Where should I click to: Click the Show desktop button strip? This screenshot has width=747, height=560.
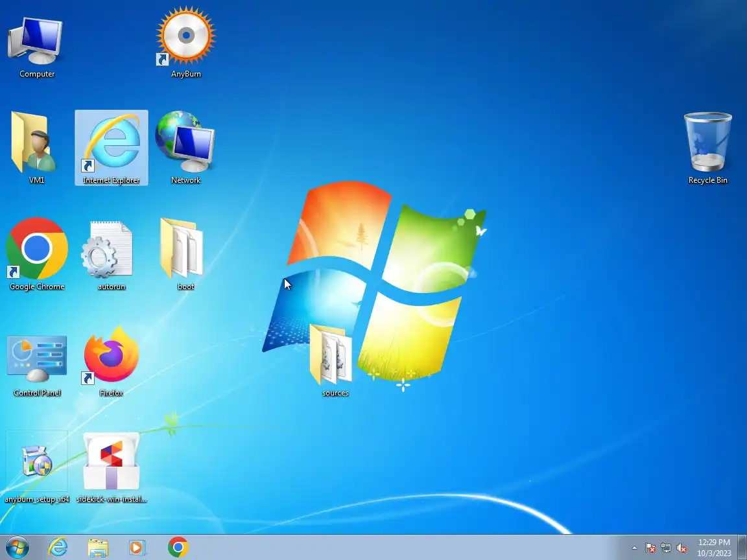pyautogui.click(x=742, y=548)
